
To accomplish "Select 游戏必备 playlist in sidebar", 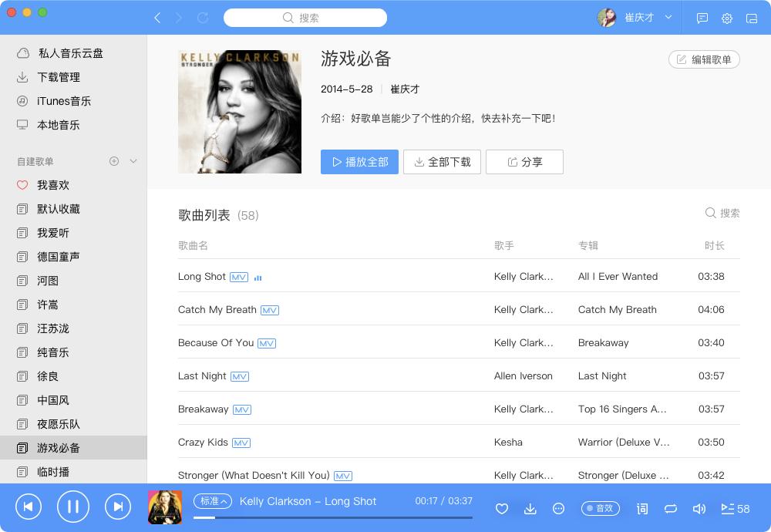I will click(x=73, y=448).
